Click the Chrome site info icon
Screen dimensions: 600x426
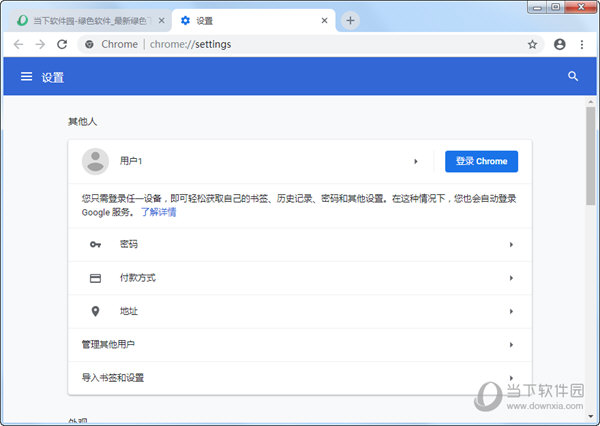click(89, 44)
